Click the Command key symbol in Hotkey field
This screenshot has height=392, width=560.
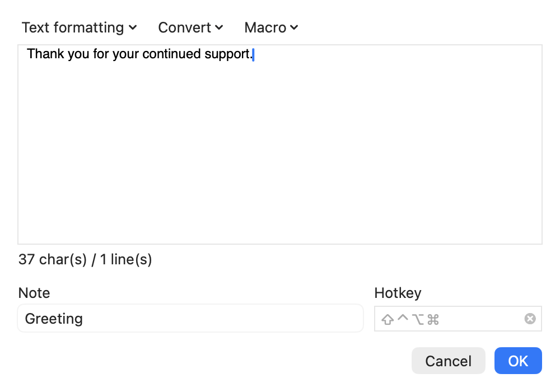pyautogui.click(x=433, y=319)
